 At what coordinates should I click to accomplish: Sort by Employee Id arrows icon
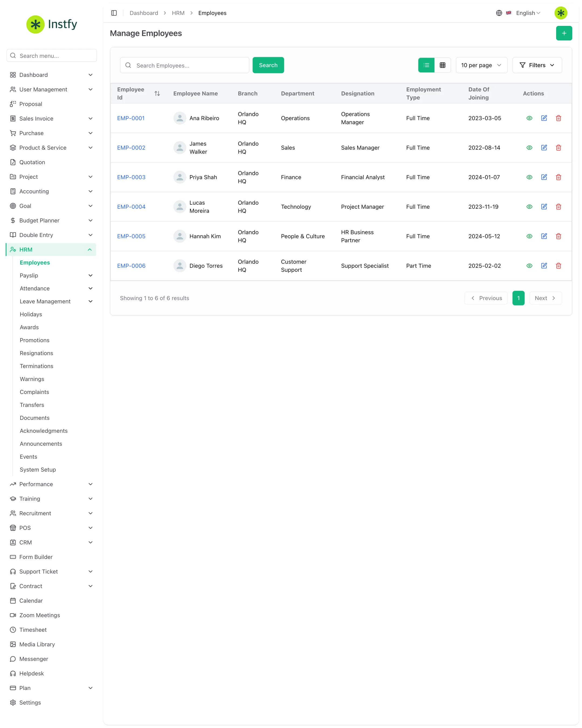tap(157, 94)
